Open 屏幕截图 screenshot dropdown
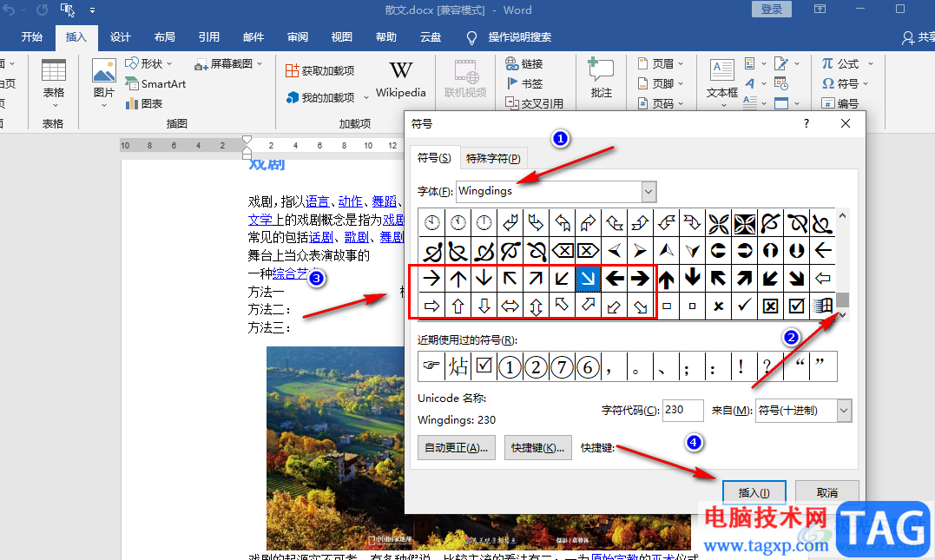 click(228, 63)
